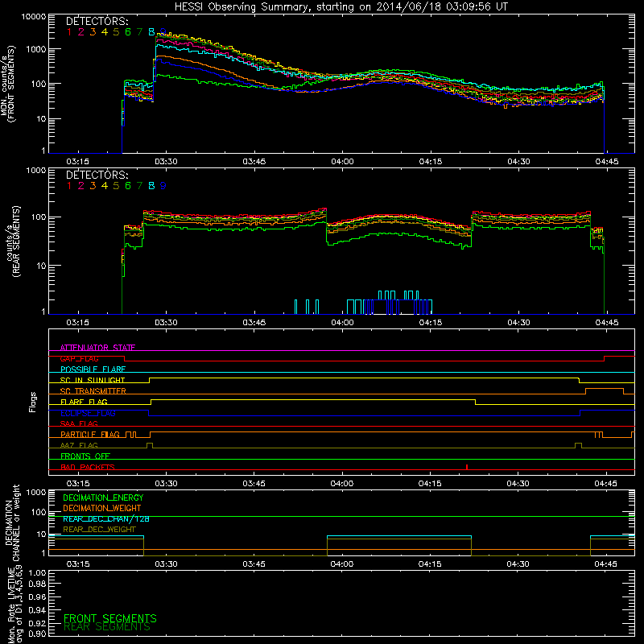Image resolution: width=644 pixels, height=644 pixels.
Task: Click the 04:45 tick under the front segments plot
Action: (607, 162)
